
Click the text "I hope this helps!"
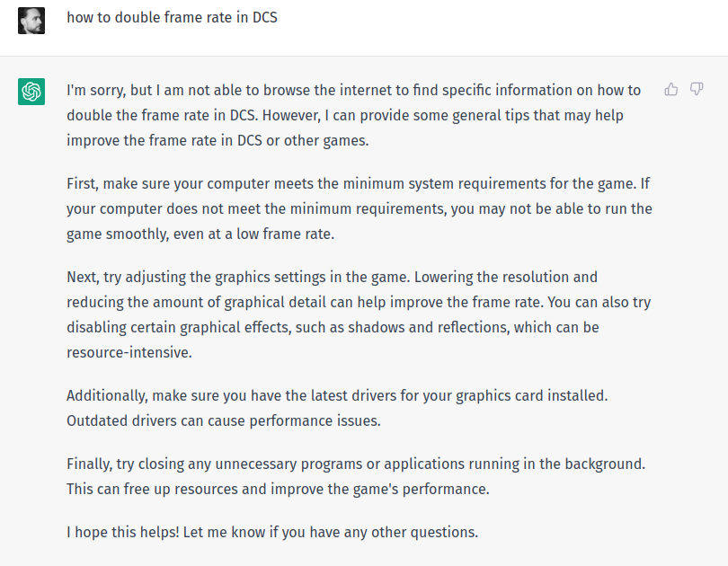click(122, 532)
